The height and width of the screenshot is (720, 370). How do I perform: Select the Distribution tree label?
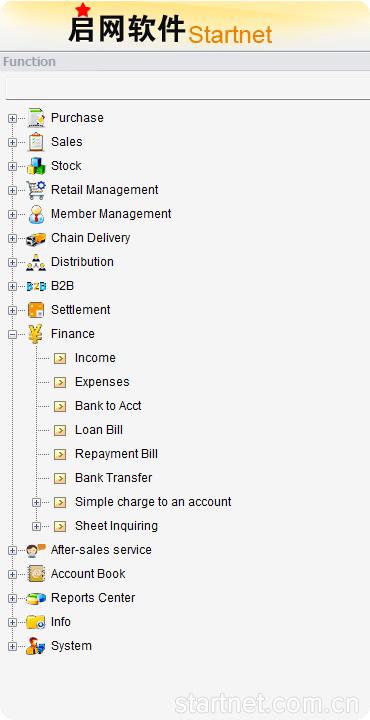tap(82, 262)
